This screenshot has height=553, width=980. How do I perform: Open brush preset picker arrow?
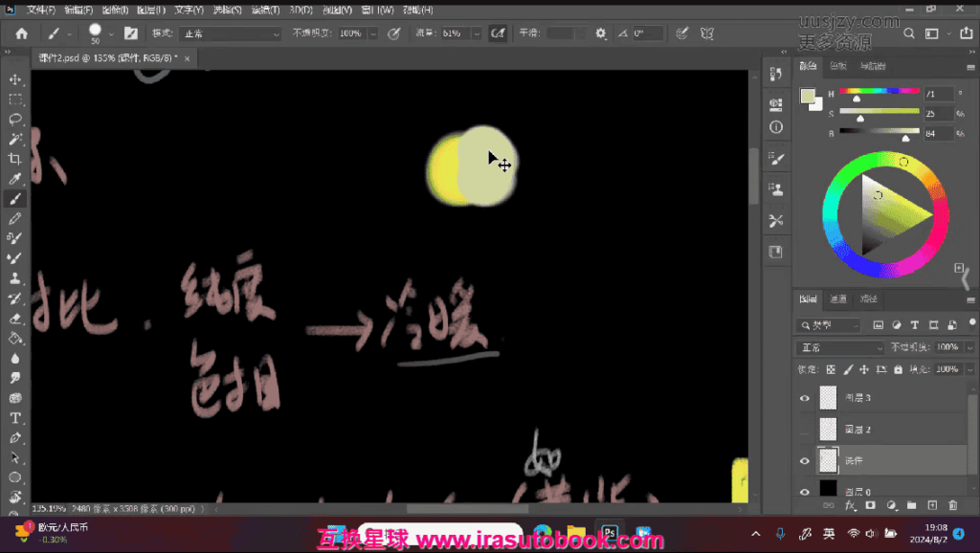111,33
